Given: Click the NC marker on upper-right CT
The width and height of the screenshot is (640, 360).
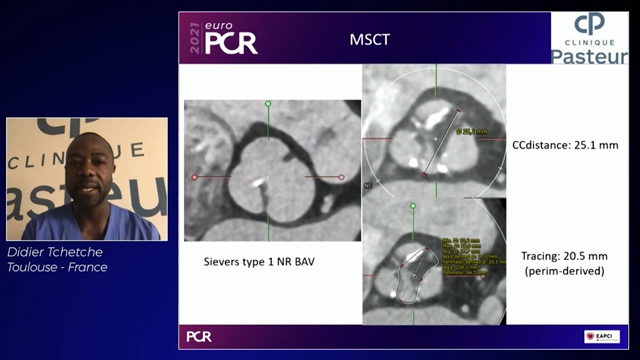Looking at the screenshot, I should 368,186.
